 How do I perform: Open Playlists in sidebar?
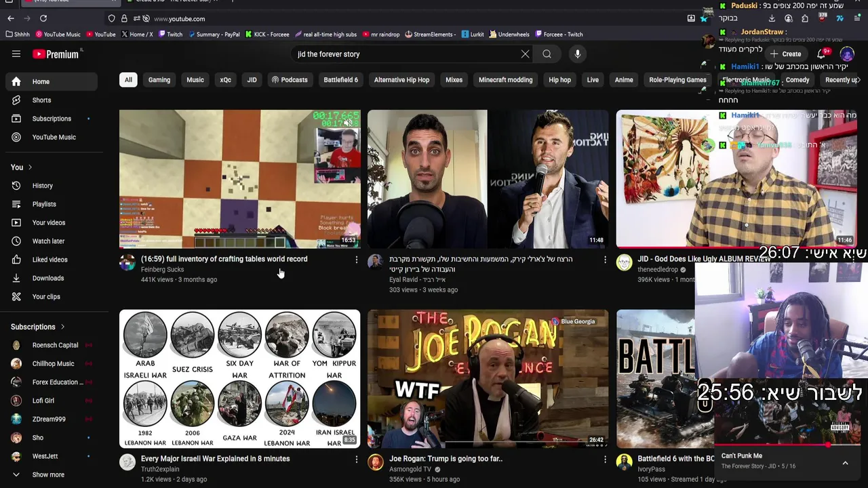pyautogui.click(x=52, y=204)
